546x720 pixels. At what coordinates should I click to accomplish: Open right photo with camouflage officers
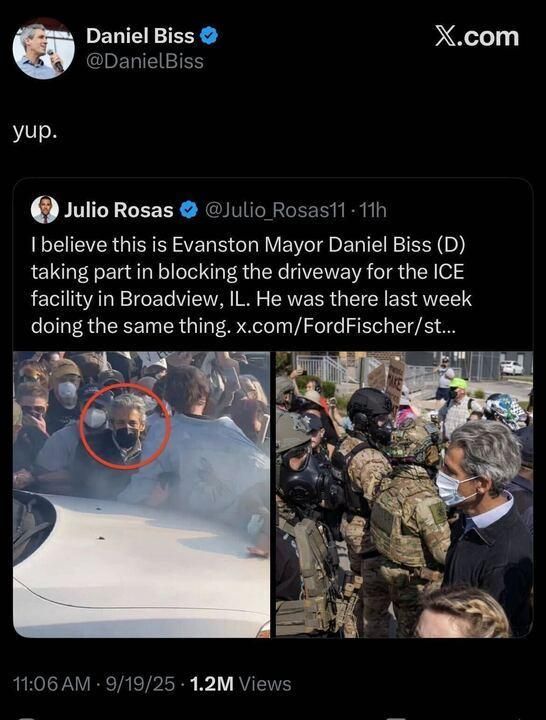405,494
